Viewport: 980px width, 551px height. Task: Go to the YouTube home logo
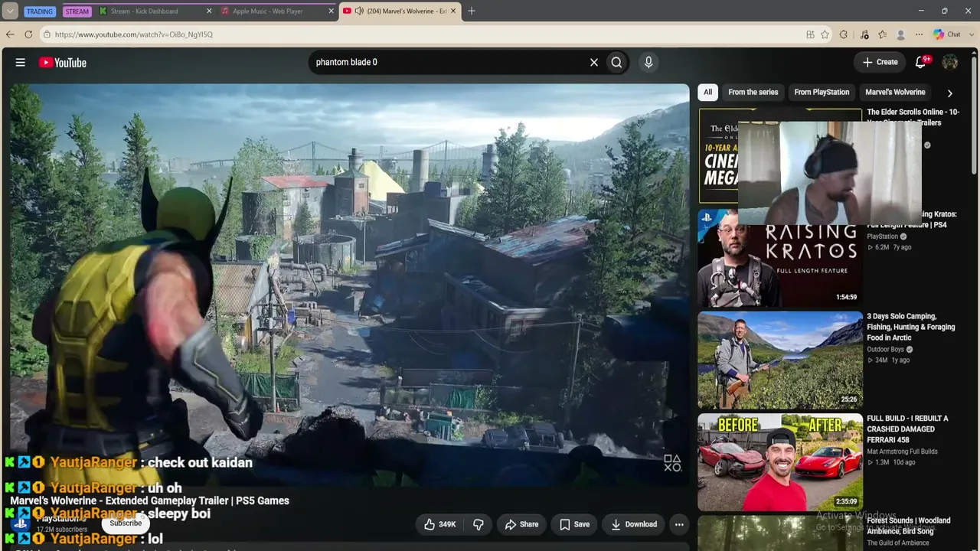(63, 63)
